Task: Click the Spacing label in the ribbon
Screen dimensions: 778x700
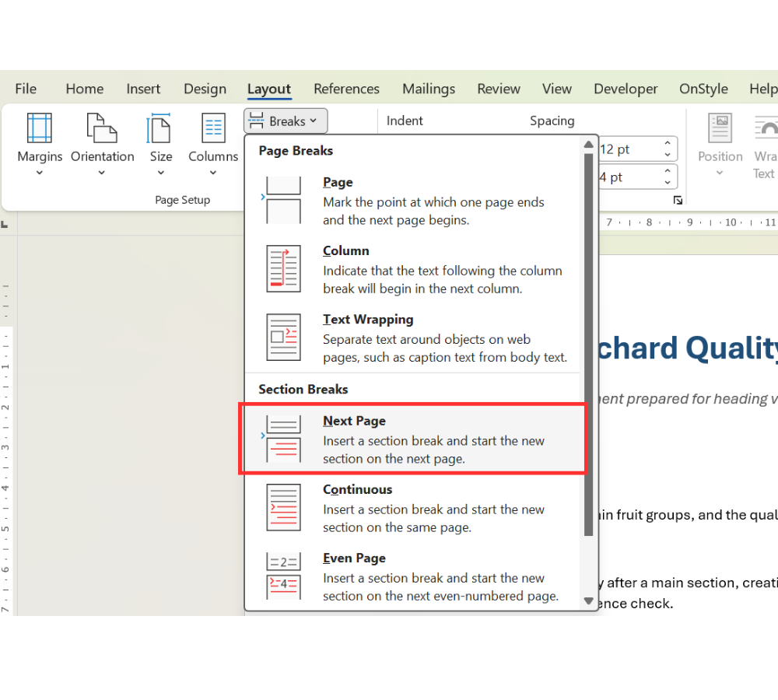Action: coord(552,121)
